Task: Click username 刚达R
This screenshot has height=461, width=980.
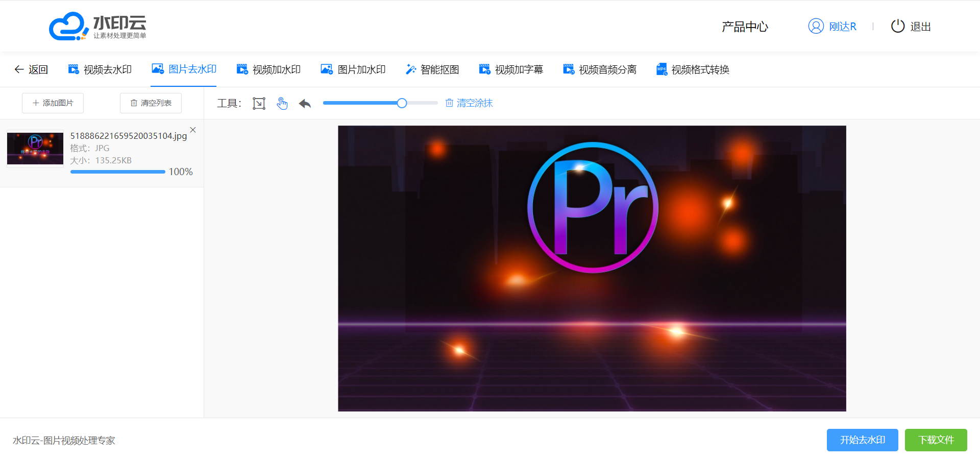Action: pos(843,27)
